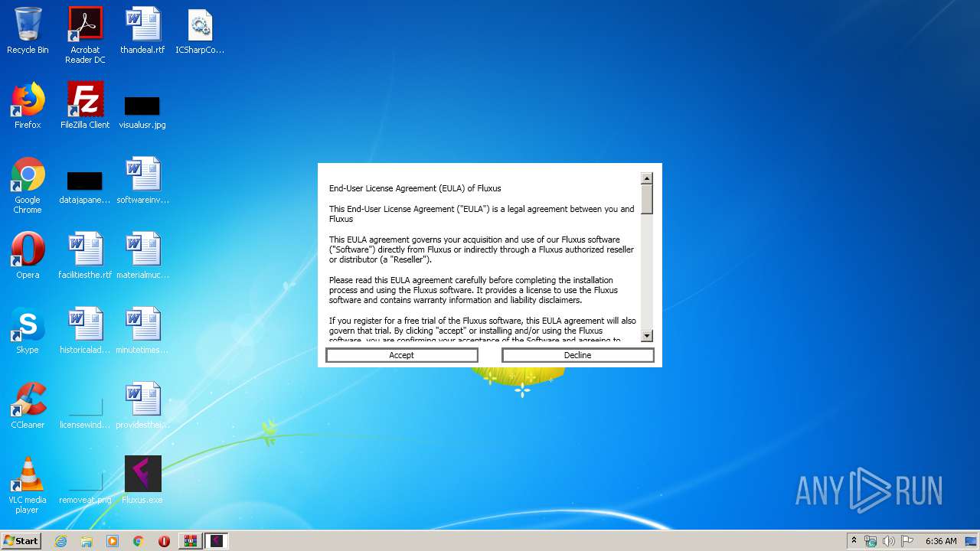
Task: Show hidden system tray icons
Action: coord(854,541)
